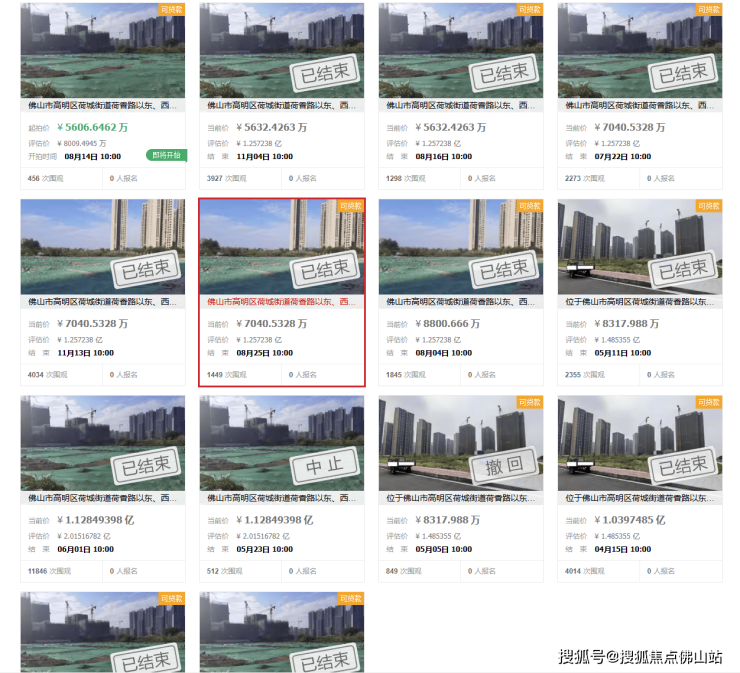Open title link of listing priced ¥1.0397485 亿

click(x=639, y=498)
